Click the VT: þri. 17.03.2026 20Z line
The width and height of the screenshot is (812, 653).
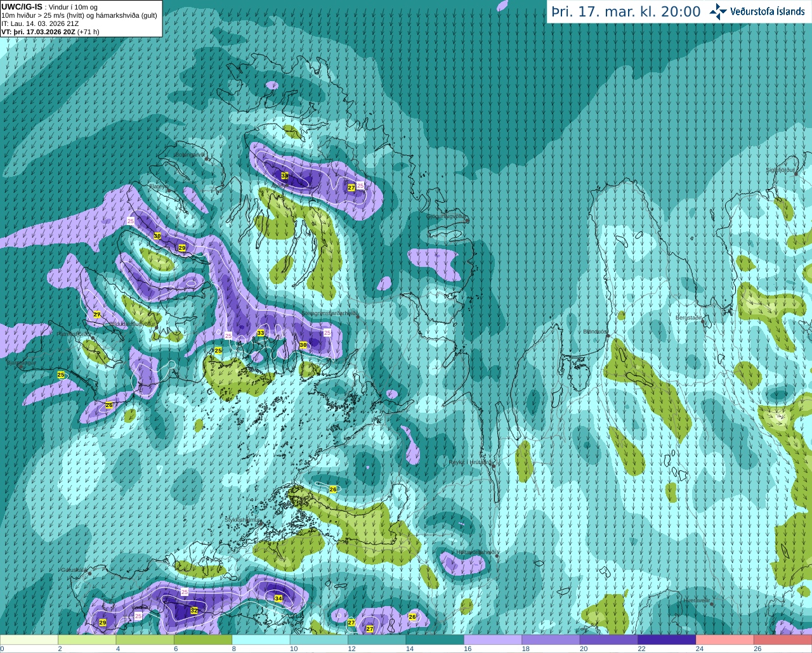click(50, 31)
